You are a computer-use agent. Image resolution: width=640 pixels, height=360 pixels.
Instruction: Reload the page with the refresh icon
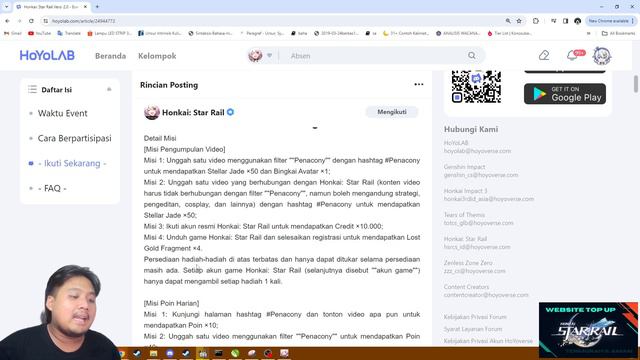(31, 21)
